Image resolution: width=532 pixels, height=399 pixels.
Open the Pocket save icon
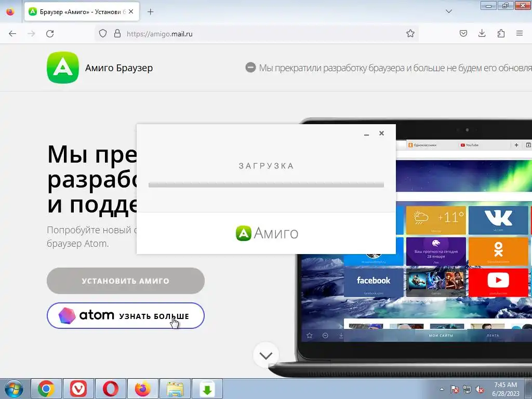pos(463,34)
